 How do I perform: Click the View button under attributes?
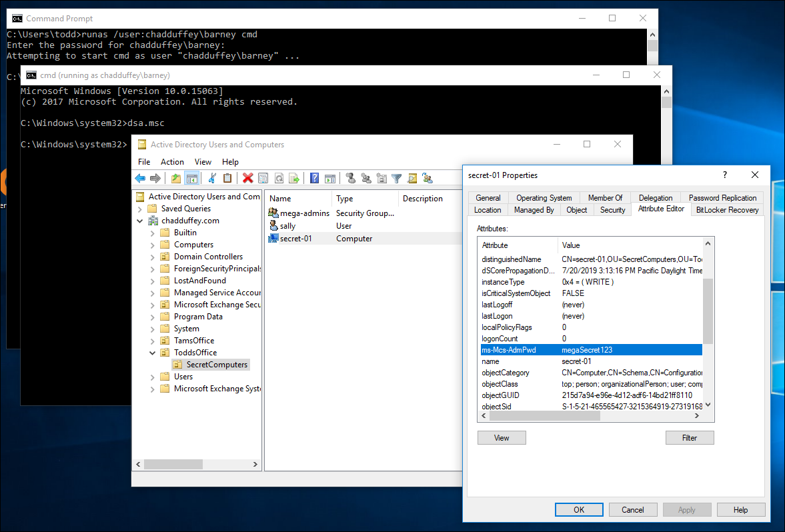502,438
